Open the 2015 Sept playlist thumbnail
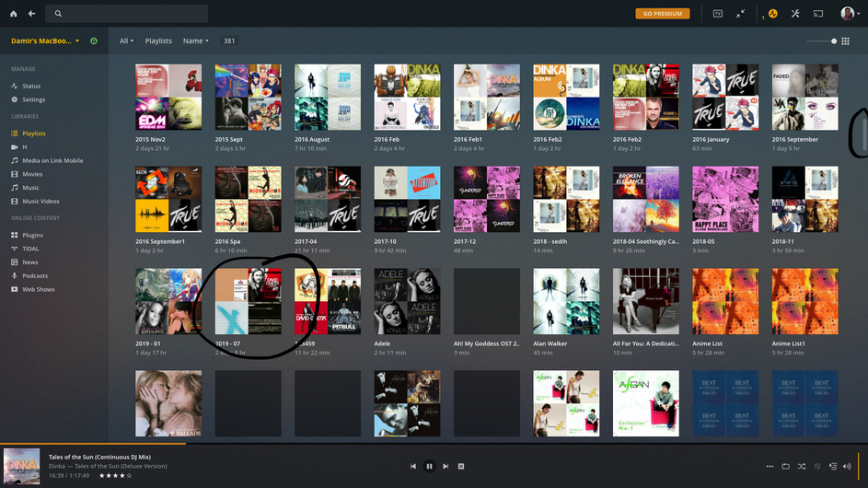Screen dimensions: 868x488 point(248,97)
